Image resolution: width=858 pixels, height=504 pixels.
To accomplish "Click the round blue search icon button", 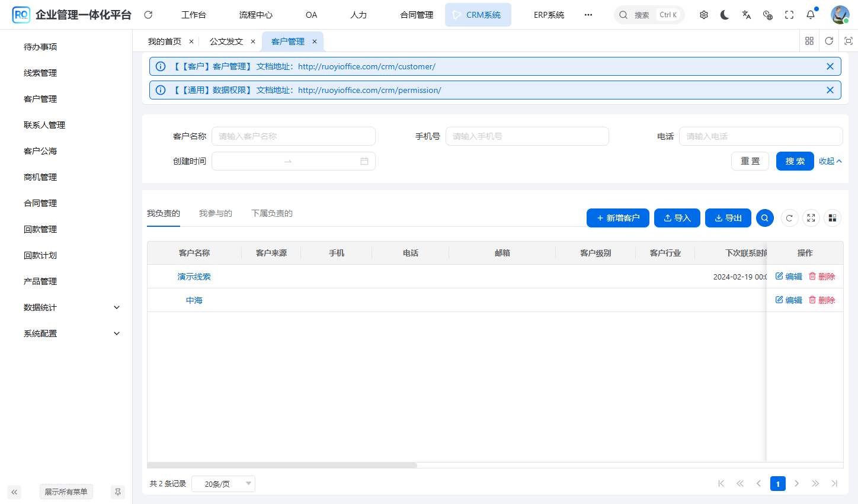I will [765, 218].
